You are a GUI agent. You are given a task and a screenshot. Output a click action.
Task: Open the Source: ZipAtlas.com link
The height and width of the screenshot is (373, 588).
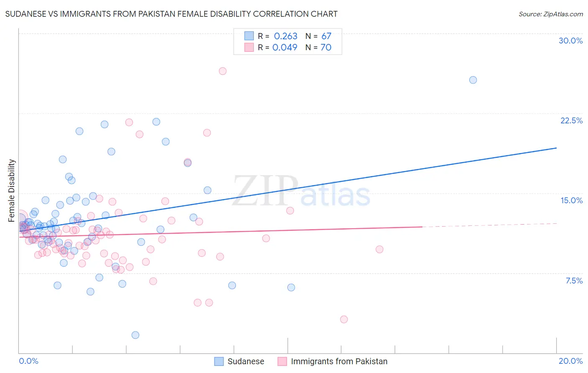point(551,14)
